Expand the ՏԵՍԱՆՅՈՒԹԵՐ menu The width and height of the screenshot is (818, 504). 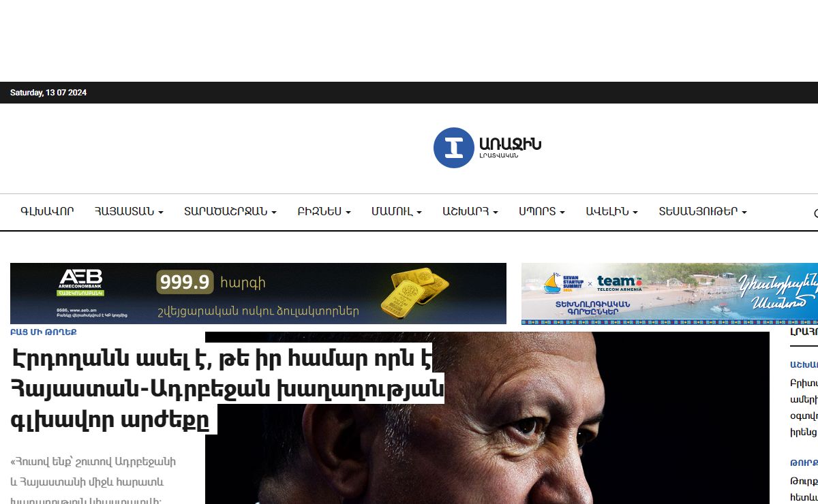702,212
